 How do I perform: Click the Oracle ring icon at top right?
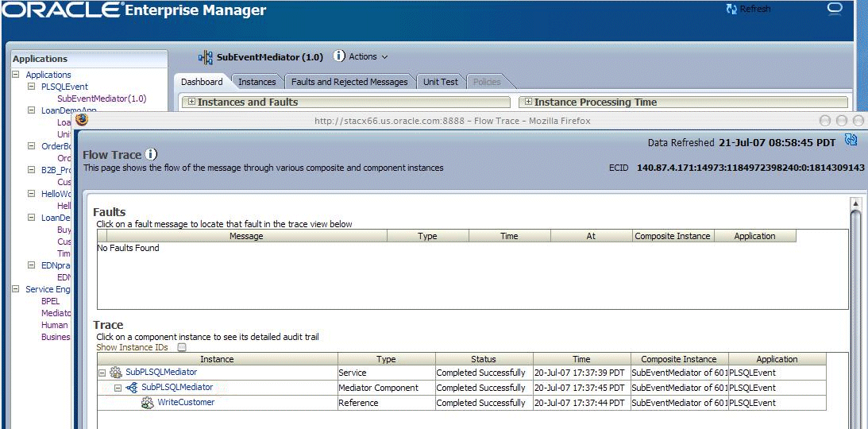[834, 9]
